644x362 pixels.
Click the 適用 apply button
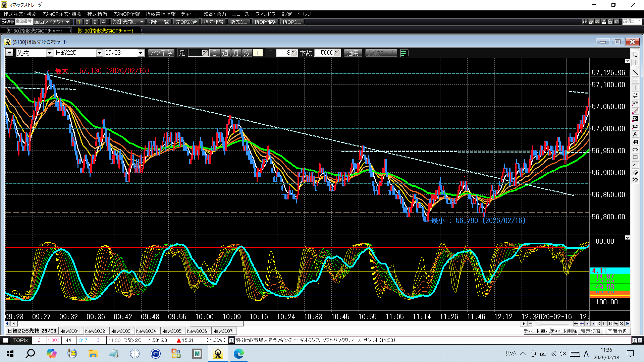353,53
